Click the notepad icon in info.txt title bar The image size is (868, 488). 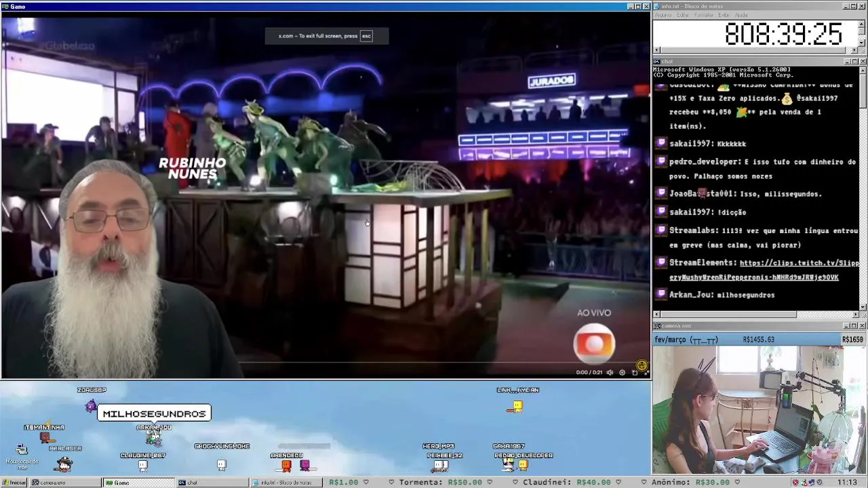[657, 6]
